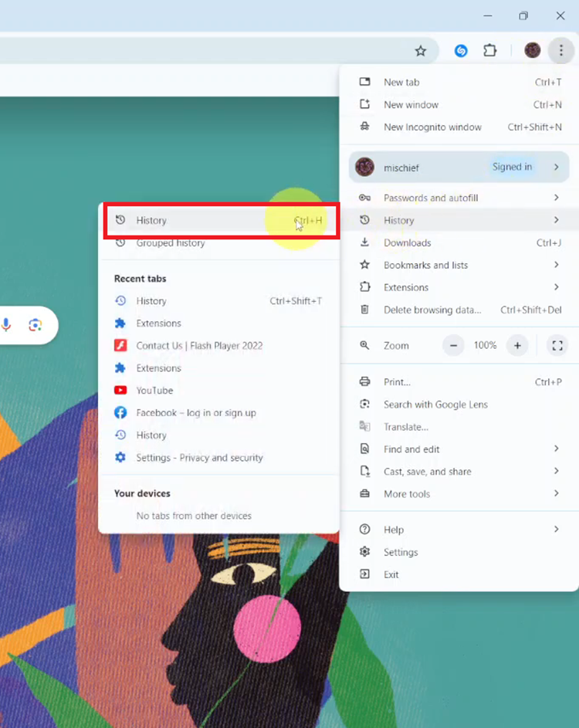The width and height of the screenshot is (579, 728).
Task: Click the Print printer icon
Action: coord(365,381)
